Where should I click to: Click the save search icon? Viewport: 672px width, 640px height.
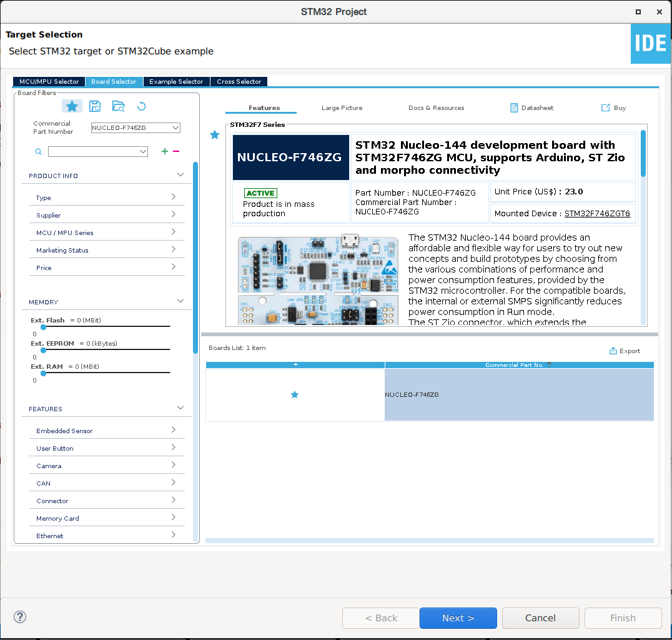[95, 106]
